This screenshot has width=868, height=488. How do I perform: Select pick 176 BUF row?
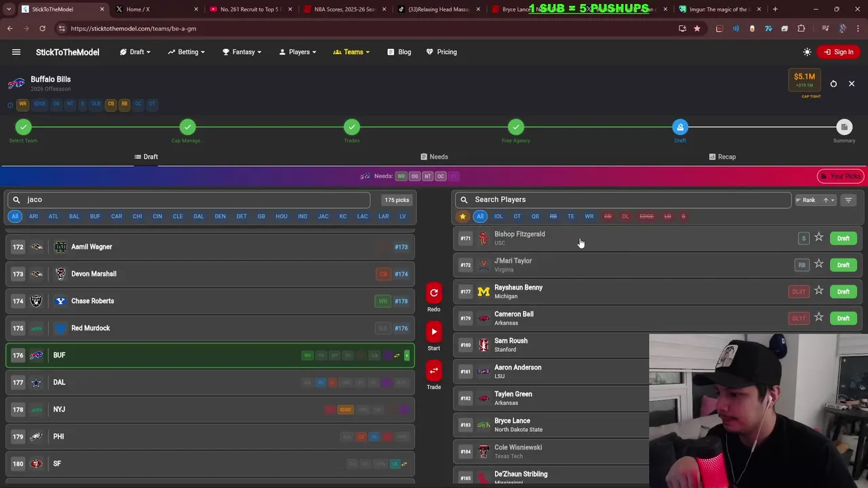click(x=210, y=355)
